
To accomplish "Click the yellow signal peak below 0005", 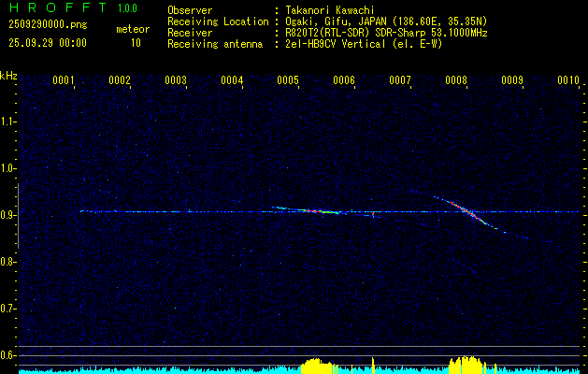I will pyautogui.click(x=316, y=366).
